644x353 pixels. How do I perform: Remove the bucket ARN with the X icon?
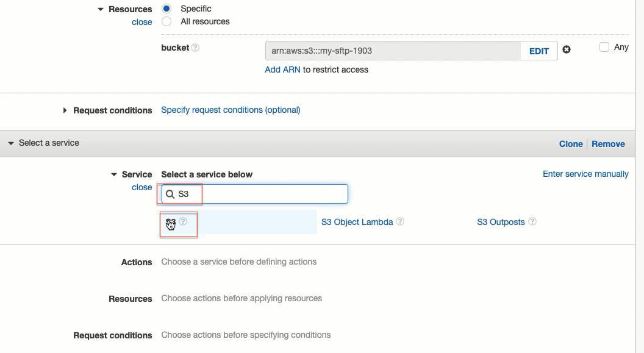pyautogui.click(x=567, y=49)
